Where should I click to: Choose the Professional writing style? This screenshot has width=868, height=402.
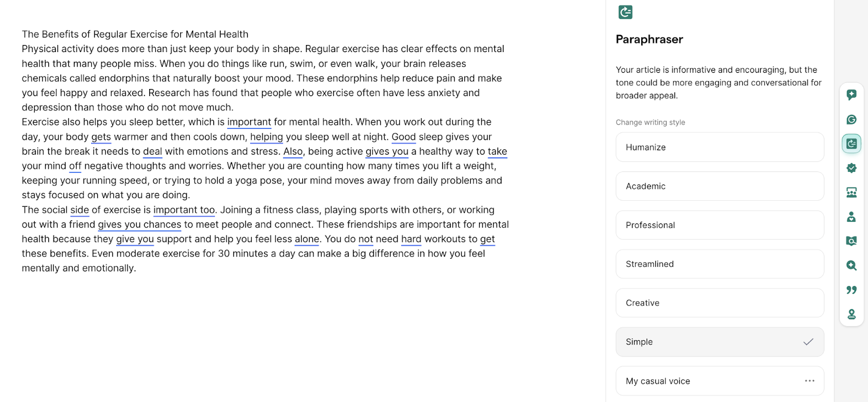(x=720, y=225)
